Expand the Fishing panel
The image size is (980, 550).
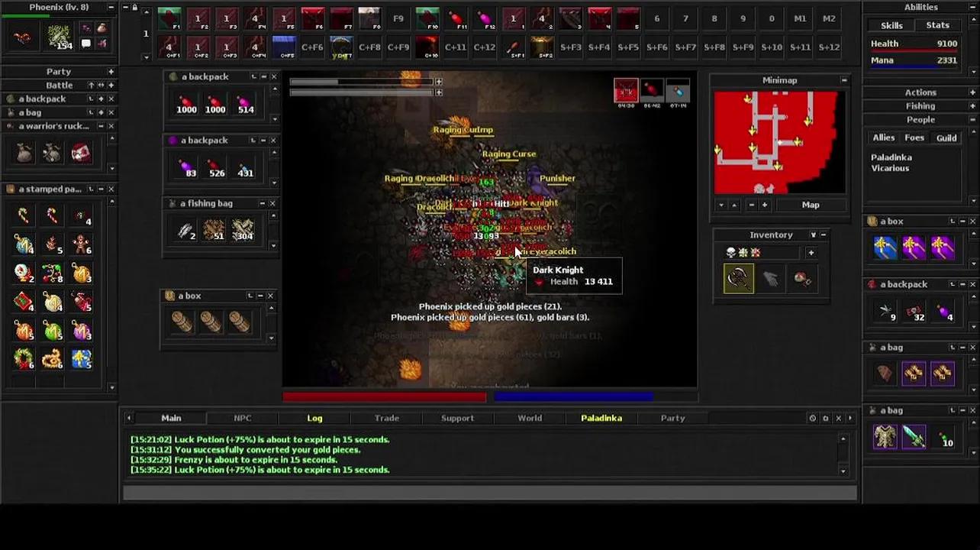tap(972, 106)
